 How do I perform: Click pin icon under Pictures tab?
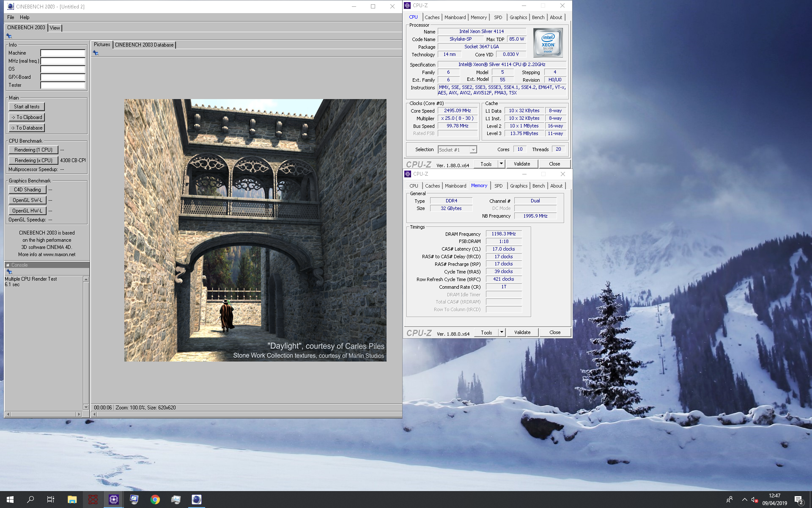(96, 53)
